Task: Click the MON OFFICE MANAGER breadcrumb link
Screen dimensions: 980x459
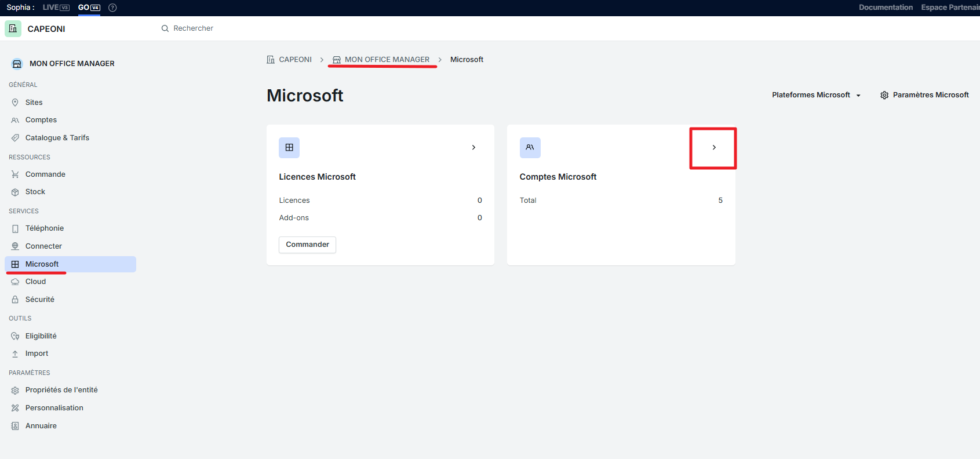Action: [387, 60]
